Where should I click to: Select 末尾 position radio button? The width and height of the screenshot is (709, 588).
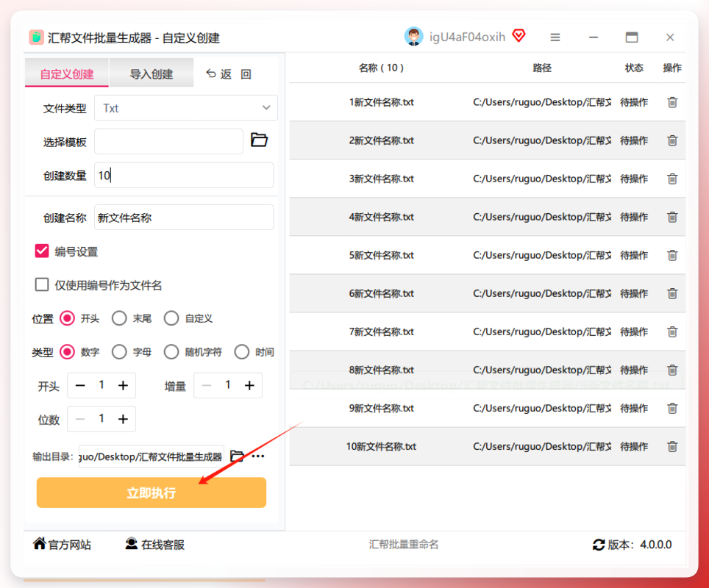pos(119,318)
